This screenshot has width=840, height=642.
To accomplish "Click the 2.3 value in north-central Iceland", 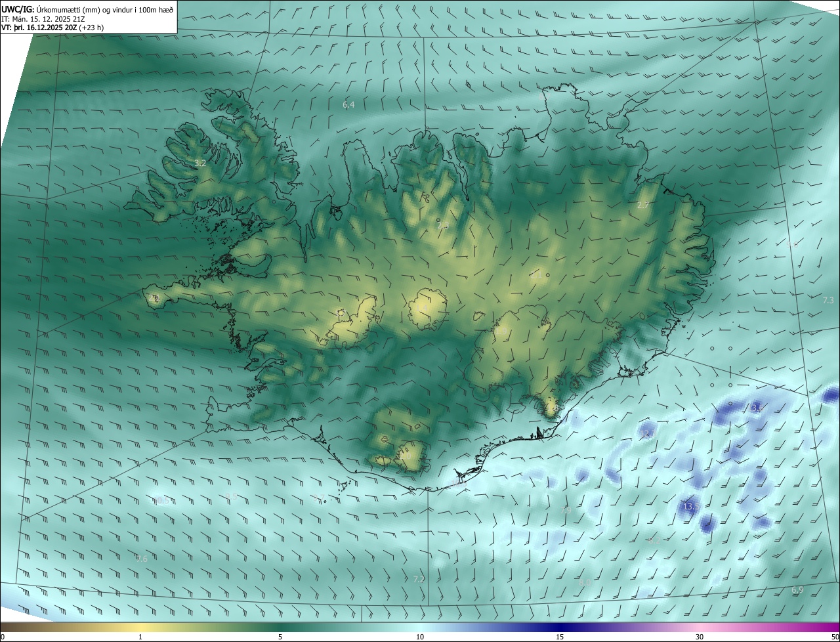I will click(443, 226).
